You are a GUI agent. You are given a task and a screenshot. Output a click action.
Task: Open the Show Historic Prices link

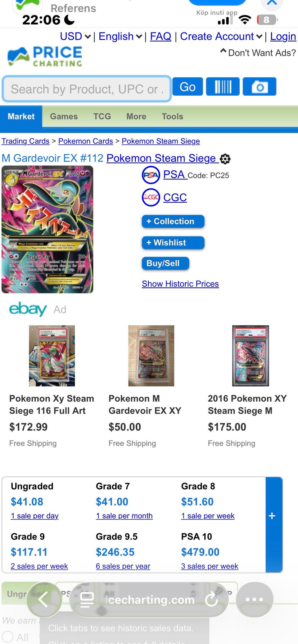(180, 284)
